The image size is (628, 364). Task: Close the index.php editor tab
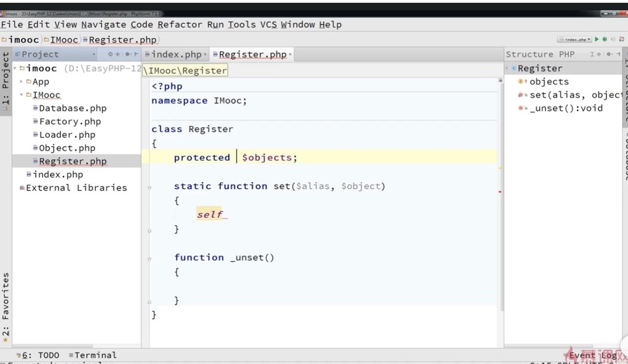point(205,55)
